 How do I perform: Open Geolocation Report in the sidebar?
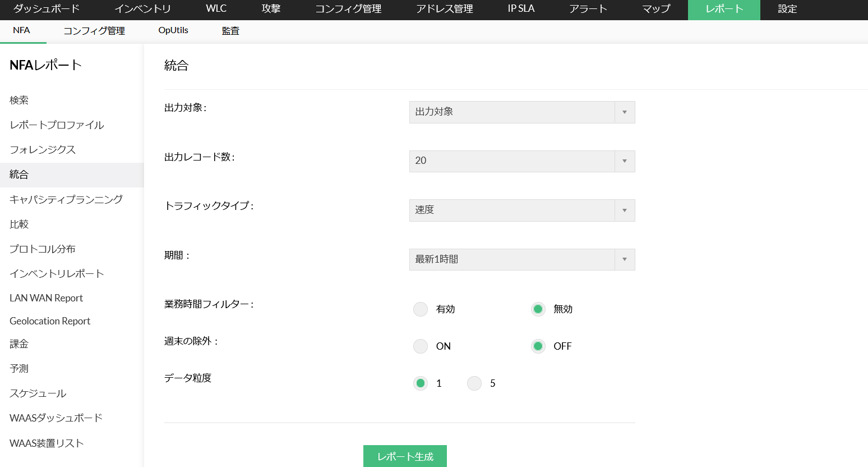(50, 321)
